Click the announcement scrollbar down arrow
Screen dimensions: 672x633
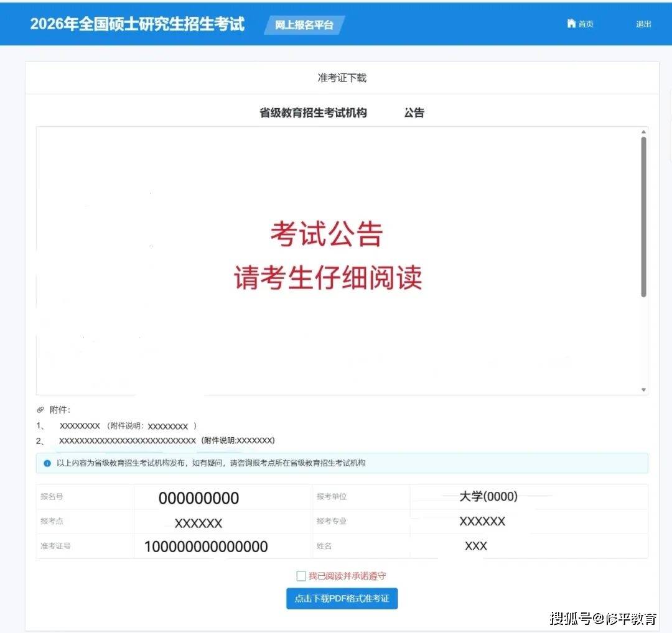pos(643,389)
